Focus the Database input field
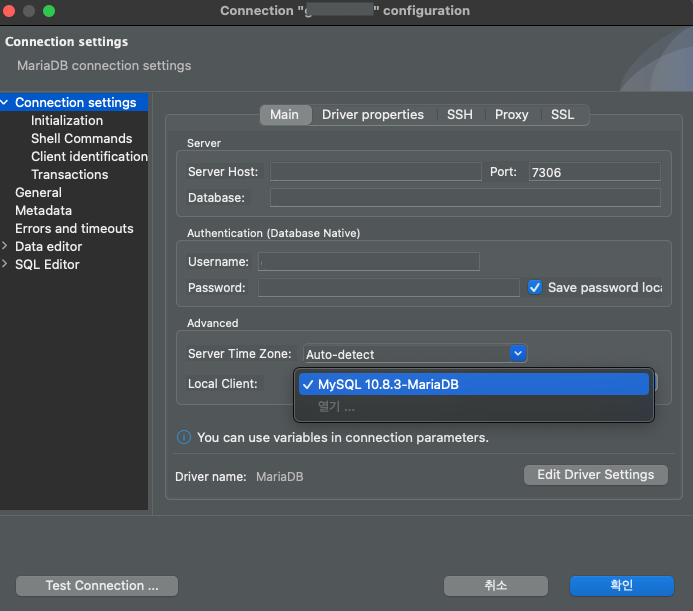Image resolution: width=693 pixels, height=611 pixels. click(465, 197)
